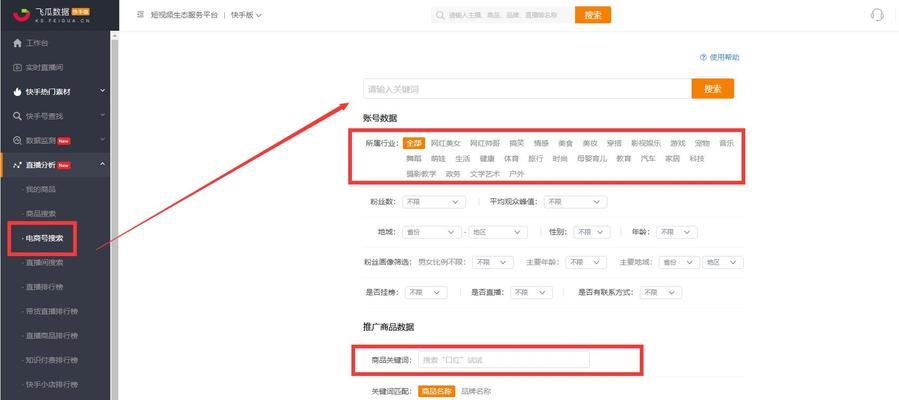The width and height of the screenshot is (899, 400).
Task: Select 商品名称 keyword matching option
Action: click(436, 391)
